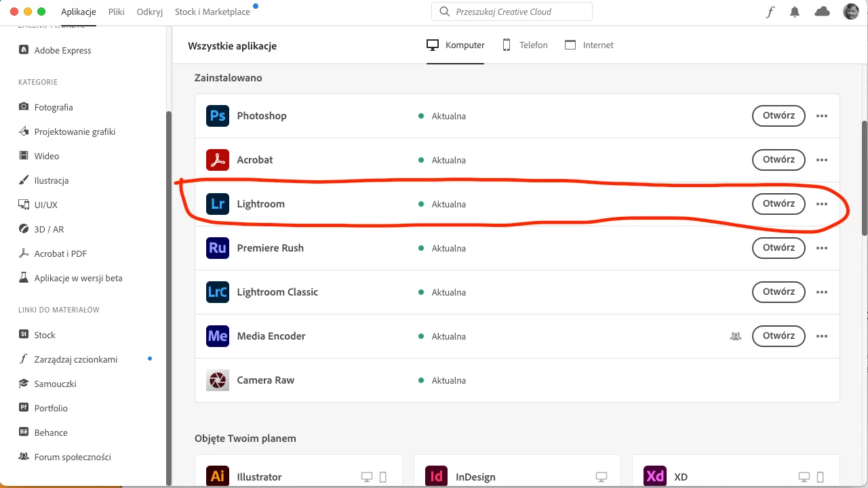Image resolution: width=868 pixels, height=488 pixels.
Task: Switch to the Pliki tab
Action: click(117, 12)
